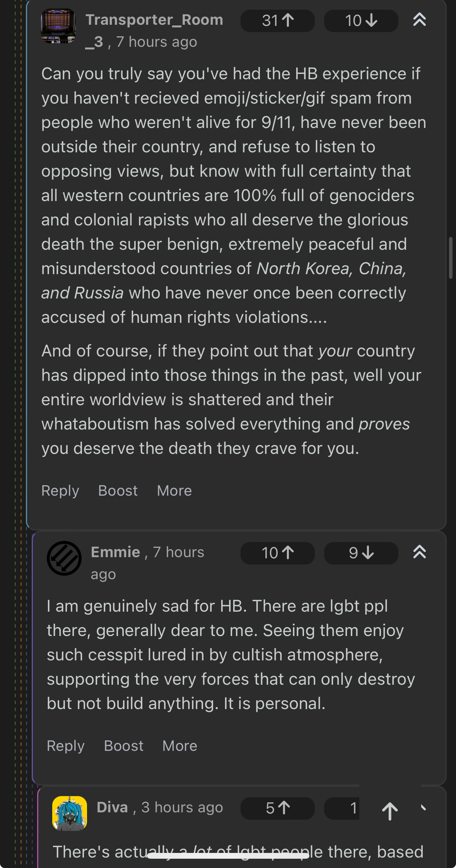The height and width of the screenshot is (868, 456).
Task: Upvote Emmie's comment
Action: [277, 553]
